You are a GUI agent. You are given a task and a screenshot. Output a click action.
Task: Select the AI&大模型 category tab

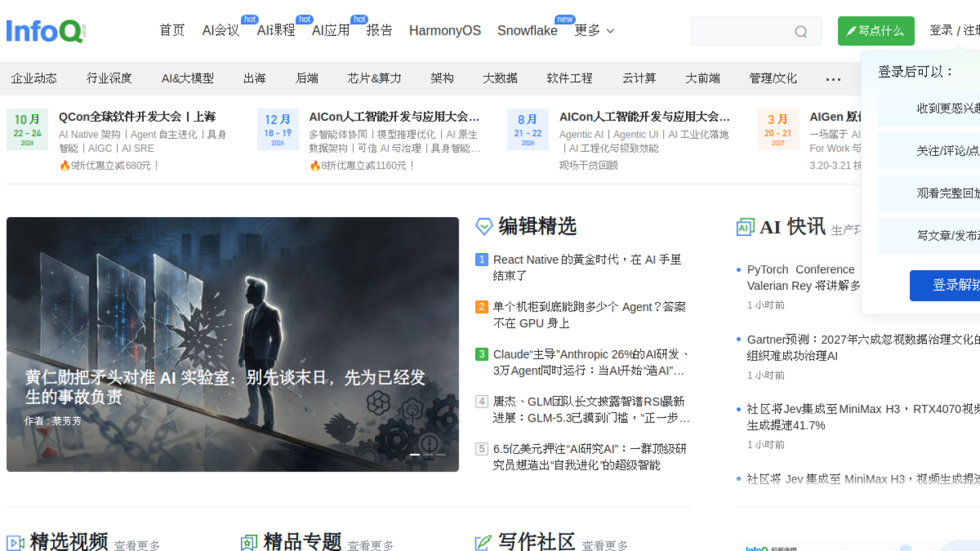188,78
